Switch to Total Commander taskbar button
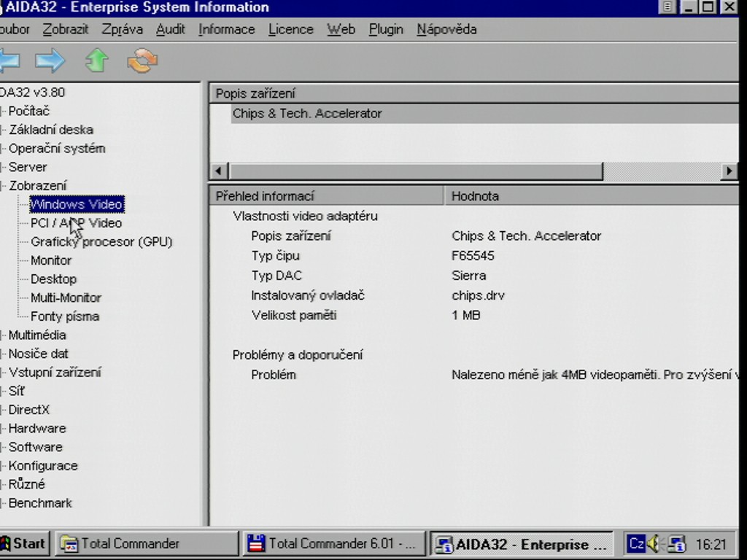Screen dimensions: 747x560 click(x=147, y=543)
